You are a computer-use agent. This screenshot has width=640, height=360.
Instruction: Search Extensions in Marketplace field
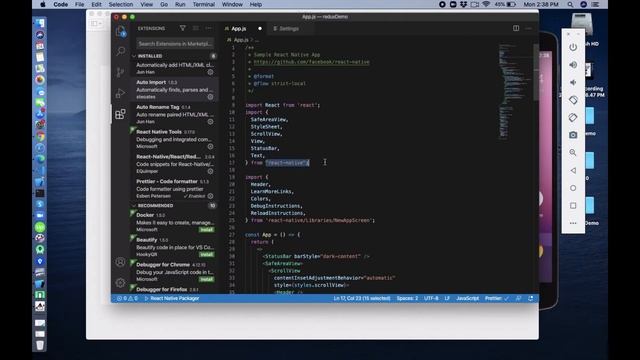175,43
